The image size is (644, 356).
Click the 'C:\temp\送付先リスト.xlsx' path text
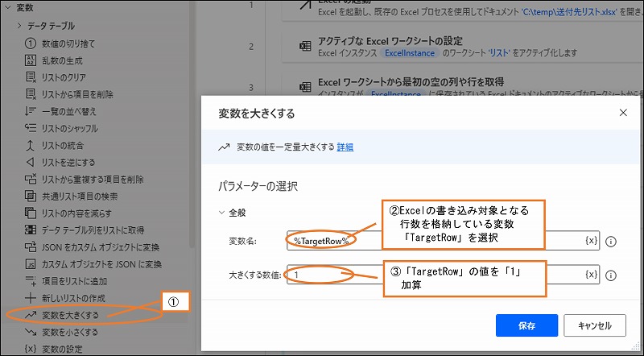click(569, 12)
